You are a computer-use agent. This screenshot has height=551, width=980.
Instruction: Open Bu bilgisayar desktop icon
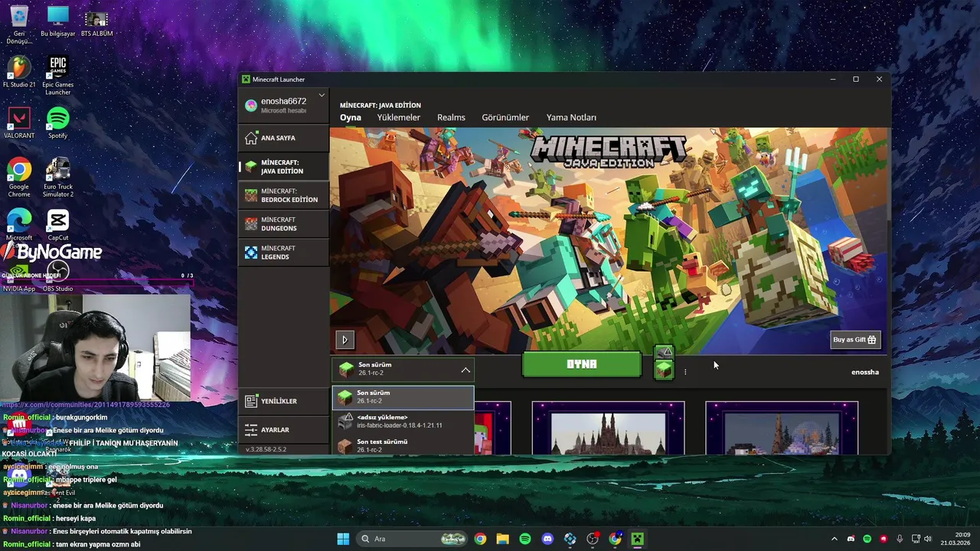[x=58, y=21]
